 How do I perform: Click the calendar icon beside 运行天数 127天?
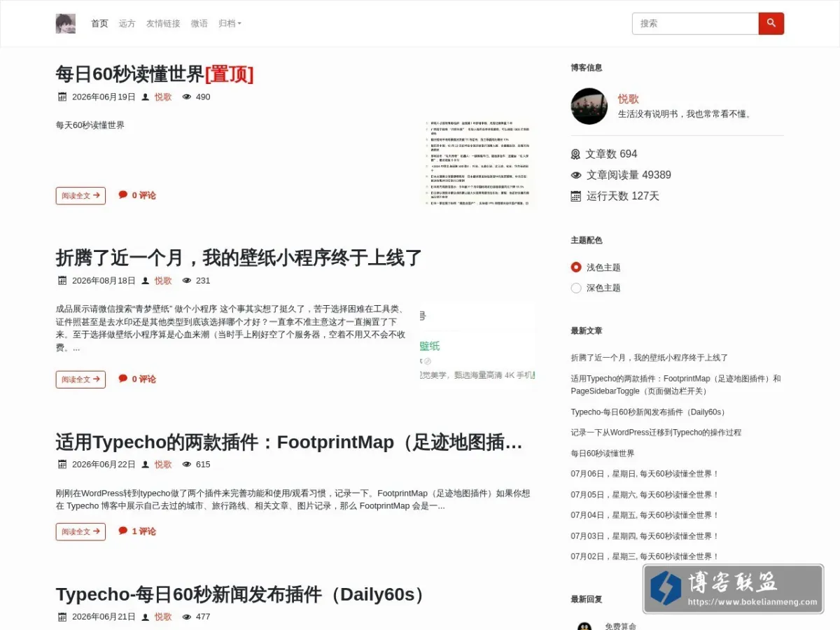576,196
